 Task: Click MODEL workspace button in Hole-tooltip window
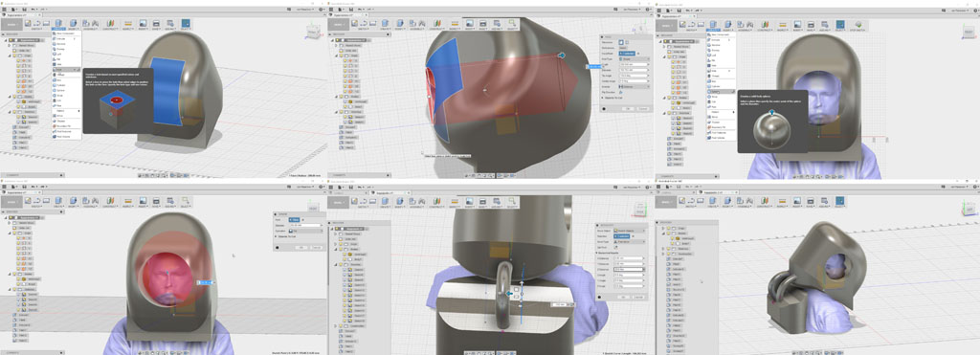tap(11, 24)
